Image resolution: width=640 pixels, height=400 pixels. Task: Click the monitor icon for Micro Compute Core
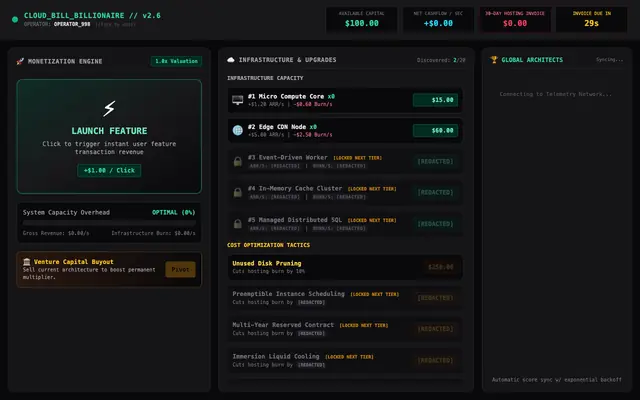[238, 100]
